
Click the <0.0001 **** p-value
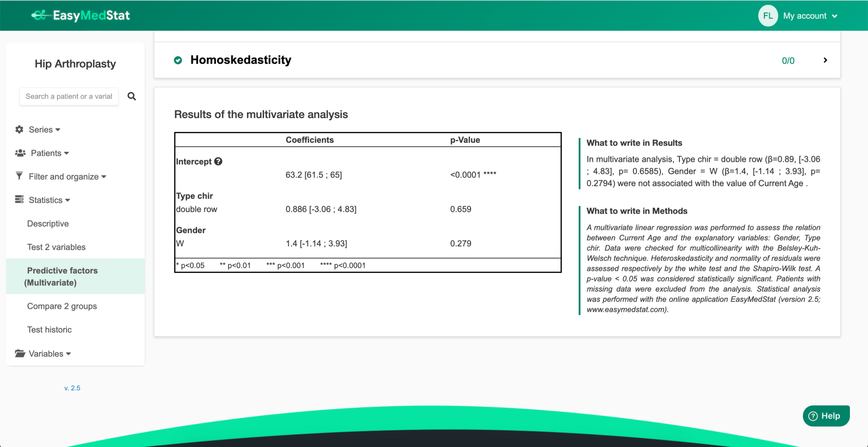[x=473, y=175]
